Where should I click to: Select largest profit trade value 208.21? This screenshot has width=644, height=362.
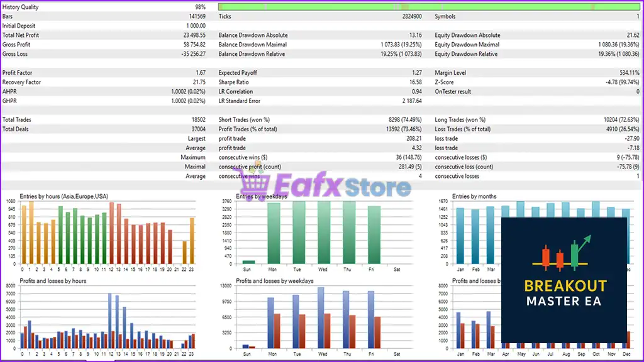414,139
